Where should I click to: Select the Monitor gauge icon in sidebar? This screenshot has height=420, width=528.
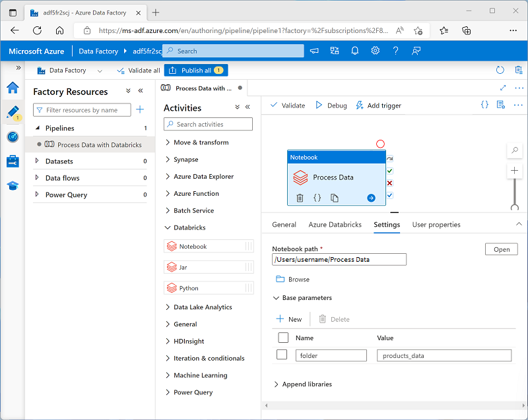[x=13, y=136]
